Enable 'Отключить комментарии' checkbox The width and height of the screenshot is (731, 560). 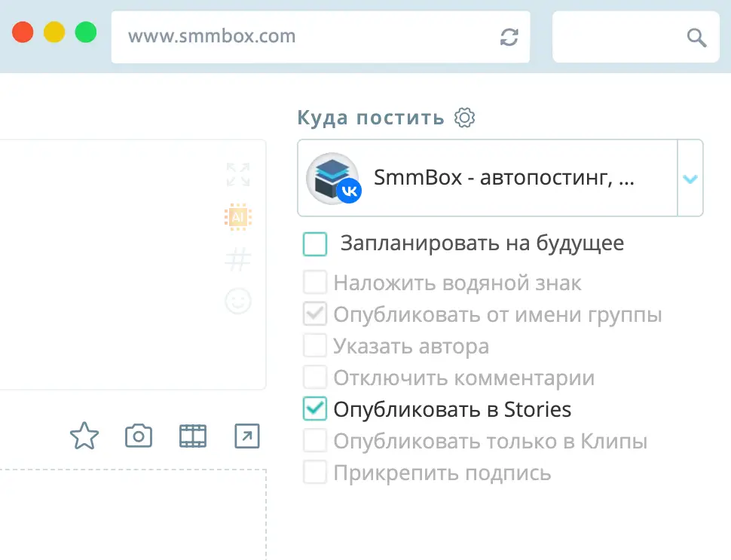[315, 377]
